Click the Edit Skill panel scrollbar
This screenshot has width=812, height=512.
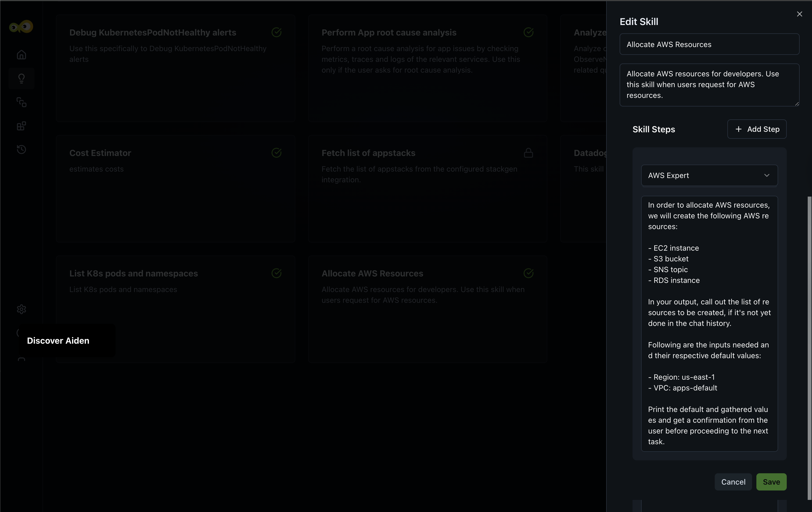coord(809,348)
